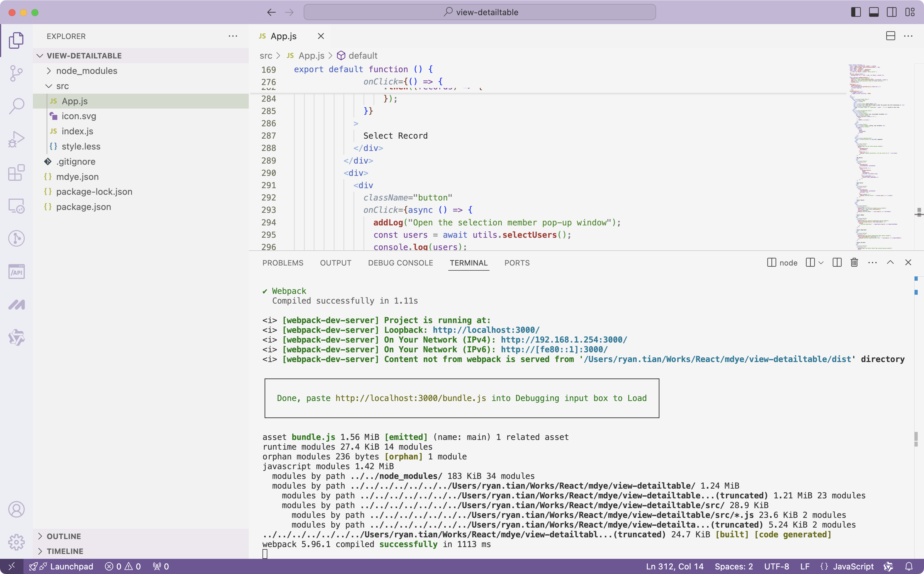Close the terminal panel

(908, 262)
